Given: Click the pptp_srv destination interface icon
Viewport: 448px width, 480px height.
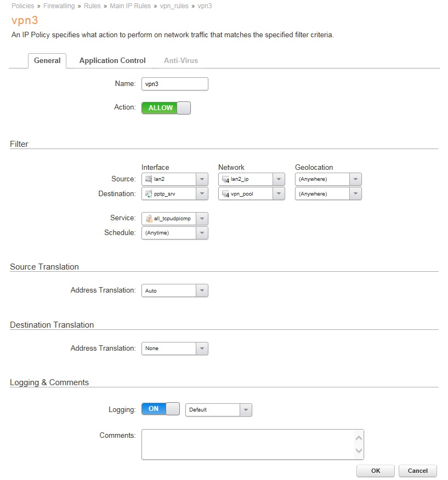Looking at the screenshot, I should [x=148, y=194].
